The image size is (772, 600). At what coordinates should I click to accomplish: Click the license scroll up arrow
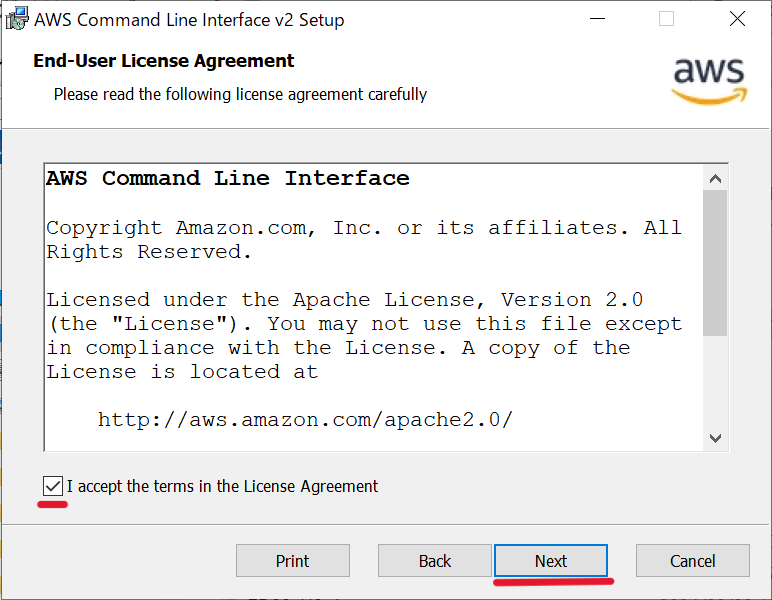(x=715, y=179)
